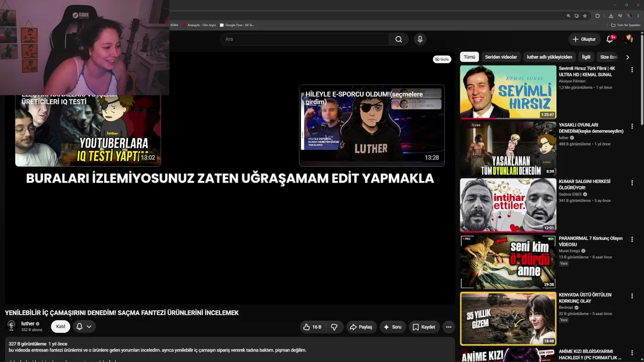Open the Chrome profile avatar
The width and height of the screenshot is (644, 362).
pyautogui.click(x=629, y=16)
